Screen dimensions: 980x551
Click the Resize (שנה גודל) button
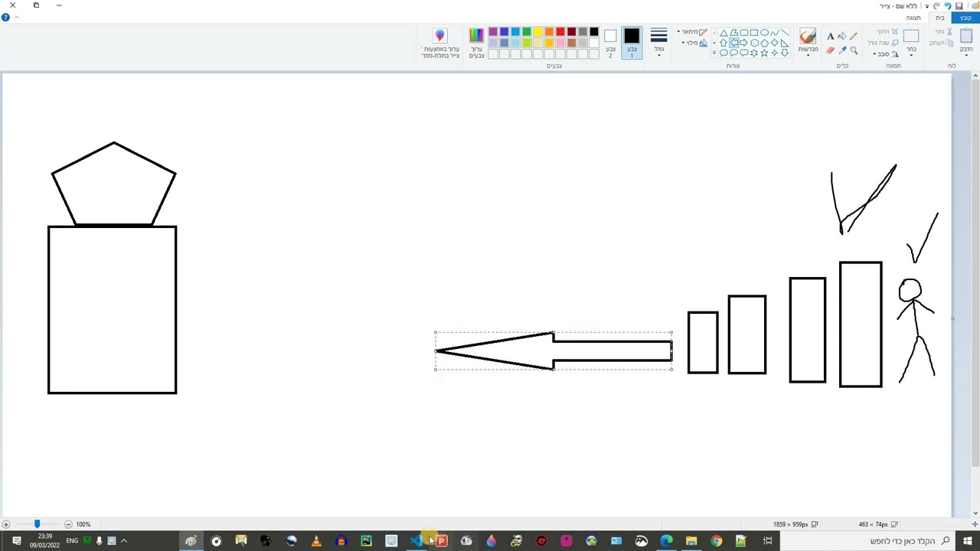(883, 43)
